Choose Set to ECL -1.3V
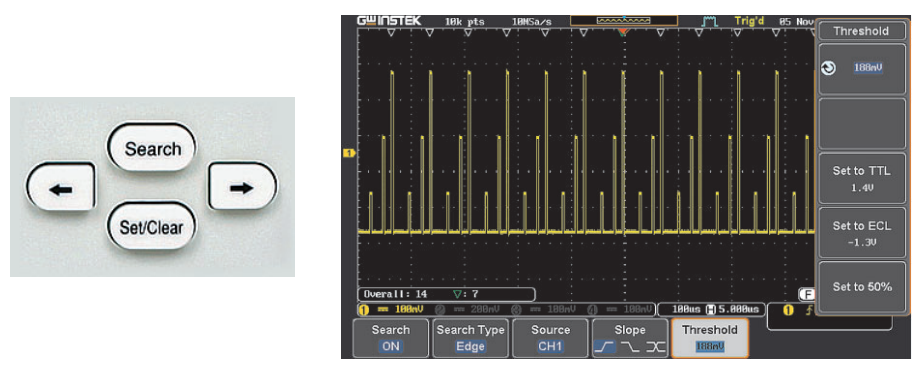 [x=861, y=232]
